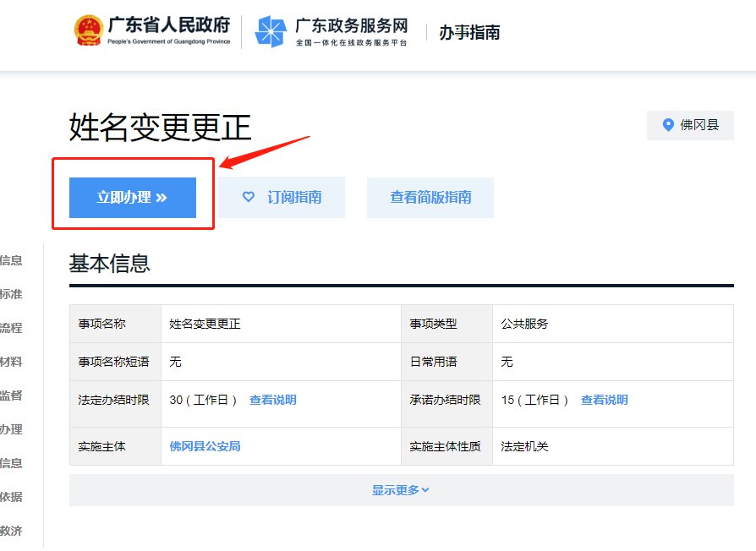Open the 依据 sidebar section

(x=11, y=497)
